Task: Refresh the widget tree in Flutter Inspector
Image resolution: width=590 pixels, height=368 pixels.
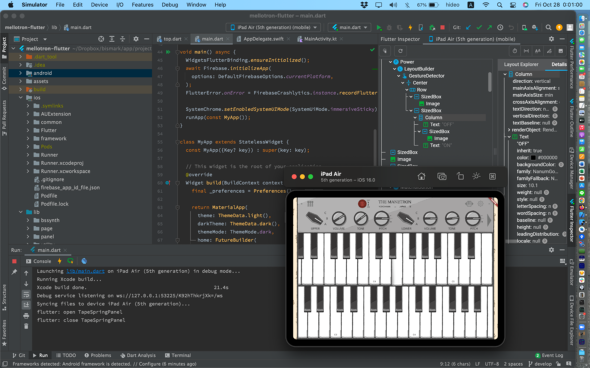Action: pos(400,51)
